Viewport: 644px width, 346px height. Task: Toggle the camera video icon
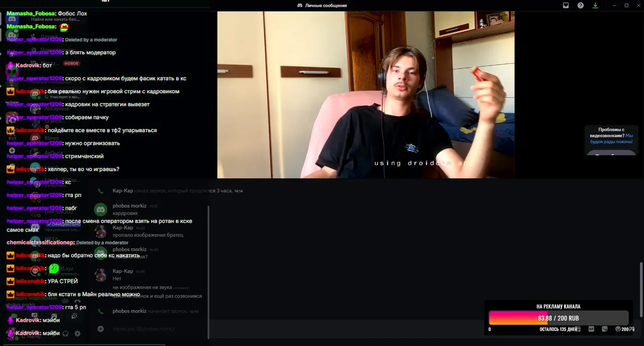pos(14,316)
